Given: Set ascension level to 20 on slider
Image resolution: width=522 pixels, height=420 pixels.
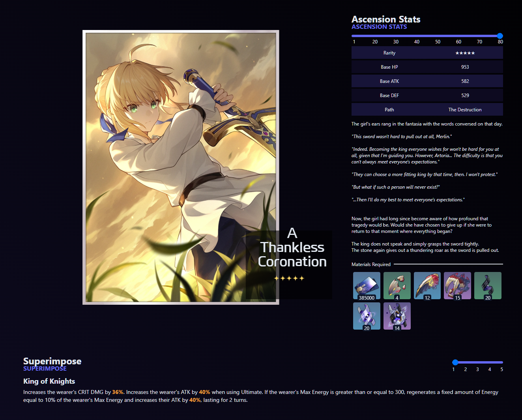Looking at the screenshot, I should pyautogui.click(x=375, y=41).
